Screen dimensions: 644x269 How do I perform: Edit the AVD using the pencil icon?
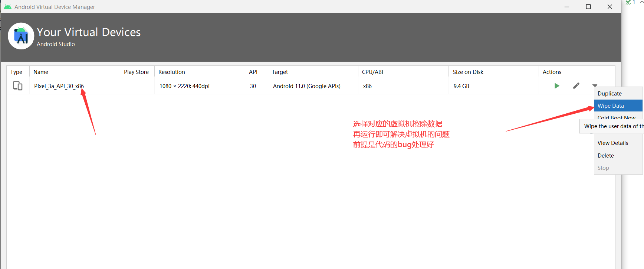point(576,86)
